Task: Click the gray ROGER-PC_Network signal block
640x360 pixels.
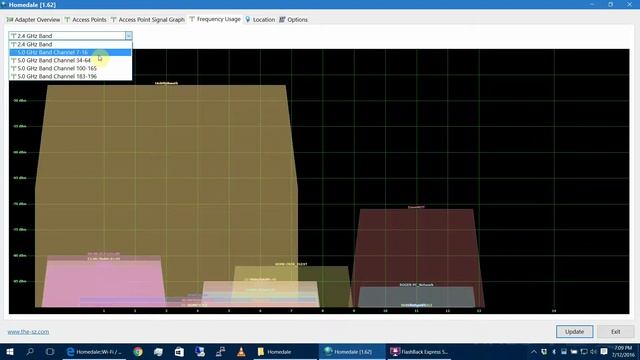Action: (416, 296)
